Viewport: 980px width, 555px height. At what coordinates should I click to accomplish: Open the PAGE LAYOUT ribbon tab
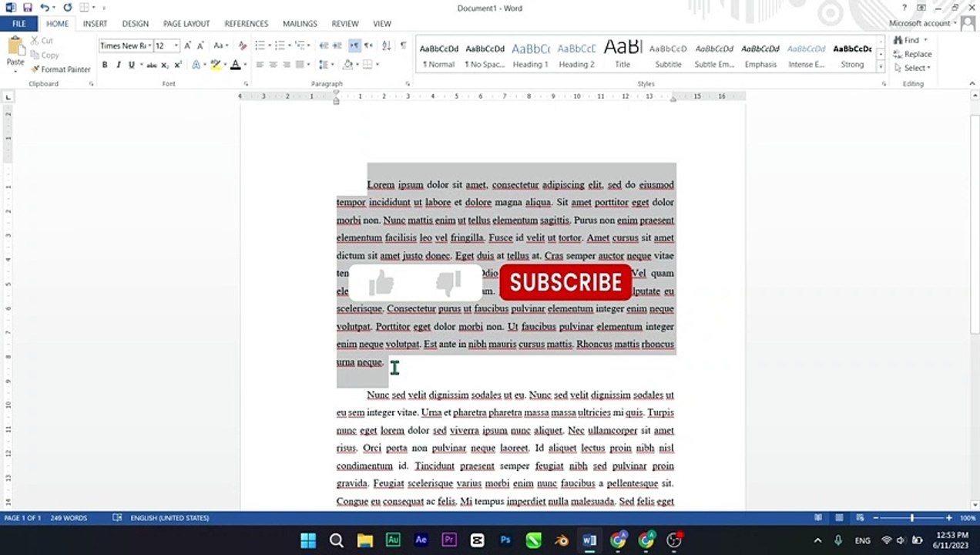pos(186,24)
